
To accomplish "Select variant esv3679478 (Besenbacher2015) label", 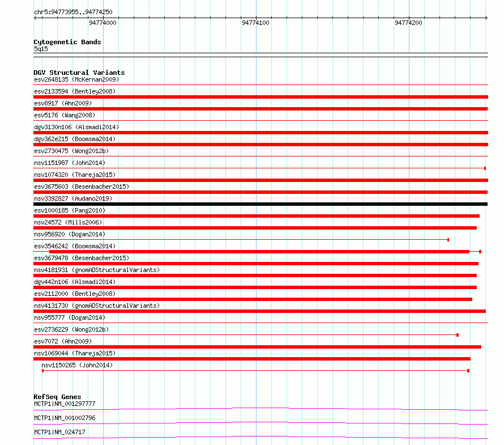I will coord(82,258).
